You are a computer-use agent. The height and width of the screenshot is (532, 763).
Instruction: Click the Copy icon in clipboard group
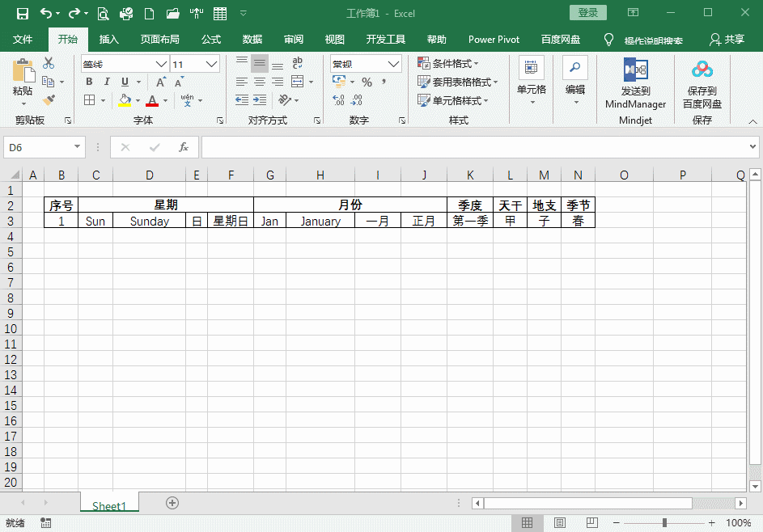click(48, 81)
